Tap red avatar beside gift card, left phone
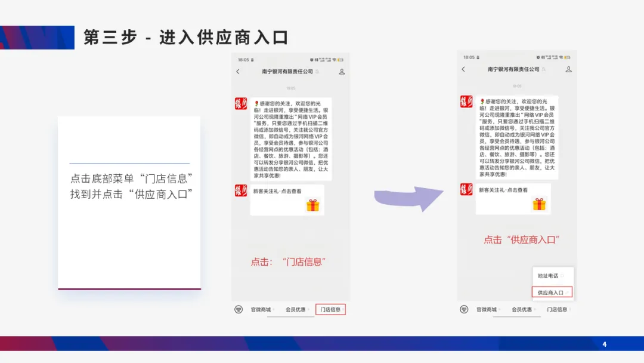The width and height of the screenshot is (644, 363). pyautogui.click(x=241, y=190)
